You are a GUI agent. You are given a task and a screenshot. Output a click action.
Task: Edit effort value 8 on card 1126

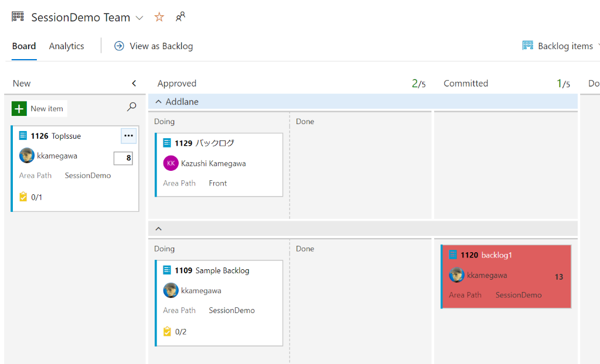pyautogui.click(x=123, y=158)
